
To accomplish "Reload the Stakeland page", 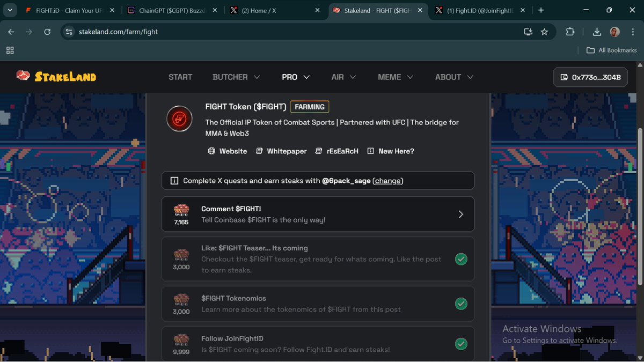I will [47, 32].
